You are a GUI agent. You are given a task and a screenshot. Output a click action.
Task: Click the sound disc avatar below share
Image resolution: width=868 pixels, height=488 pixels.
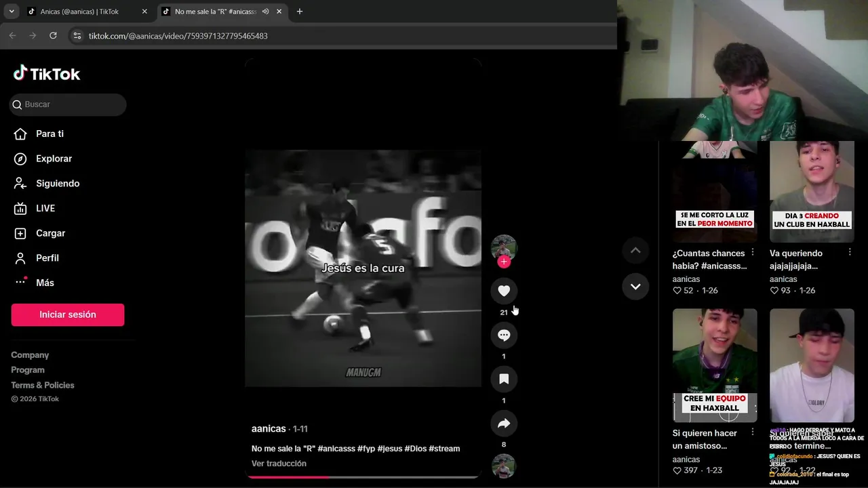504,466
